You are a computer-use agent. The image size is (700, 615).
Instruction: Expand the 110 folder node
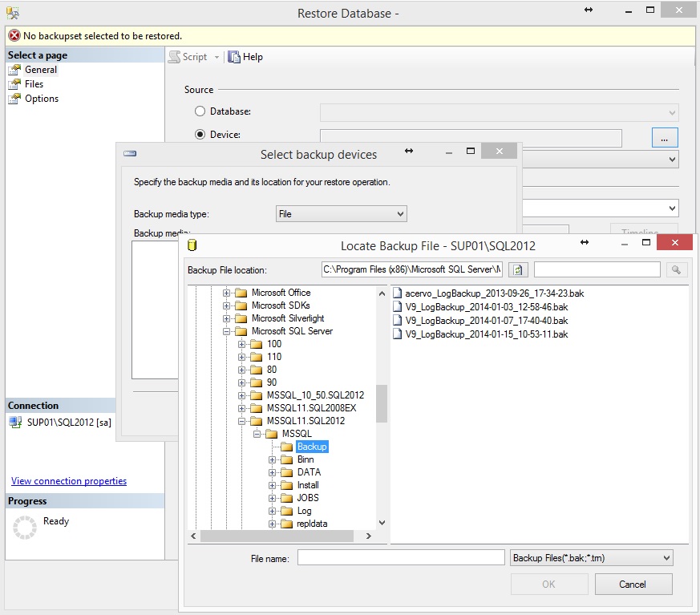click(x=241, y=357)
